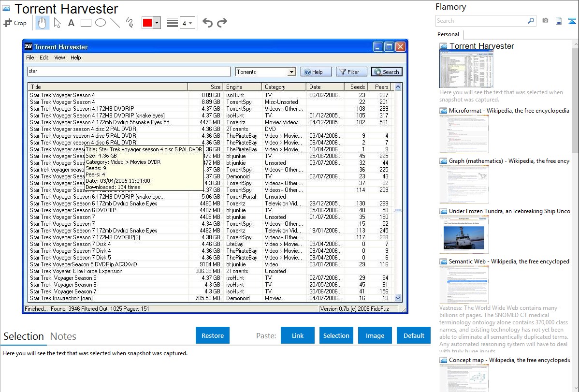Select the rectangle shape tool
579x392 pixels.
click(86, 23)
